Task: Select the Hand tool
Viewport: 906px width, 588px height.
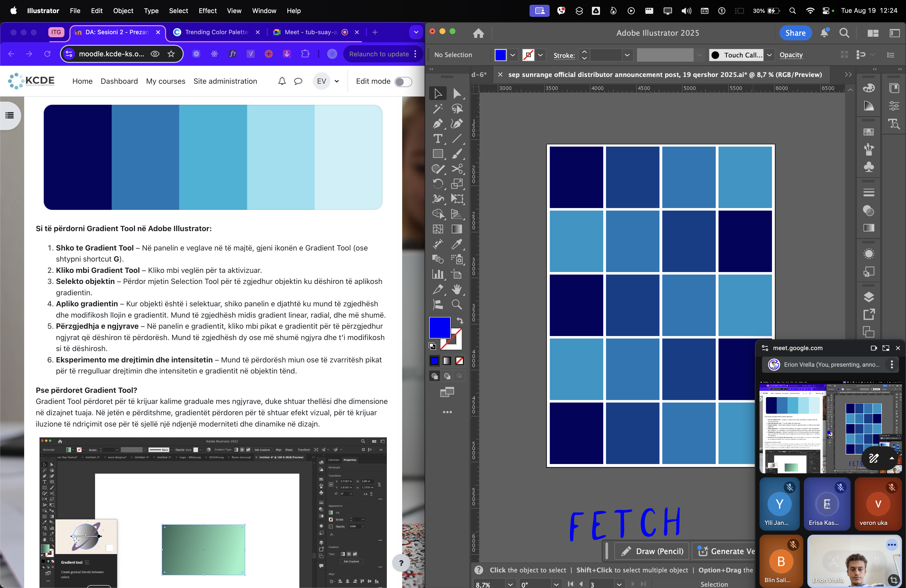Action: point(457,289)
